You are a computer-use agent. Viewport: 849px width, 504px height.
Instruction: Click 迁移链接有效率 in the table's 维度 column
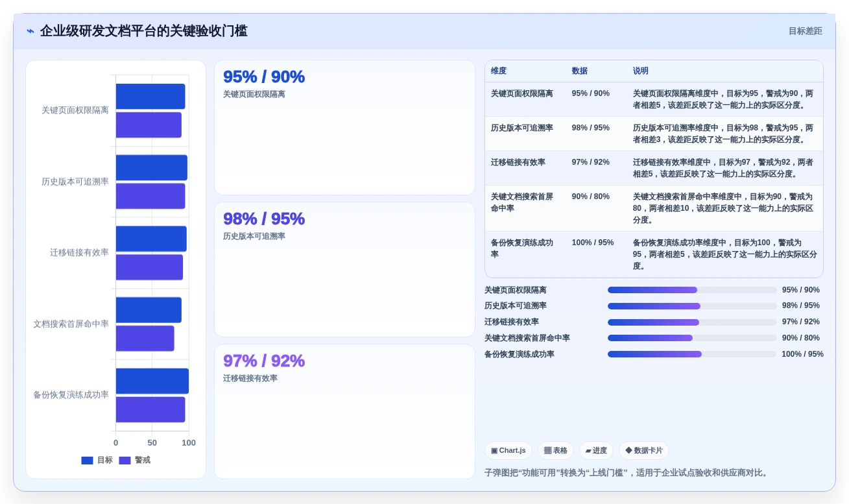518,162
